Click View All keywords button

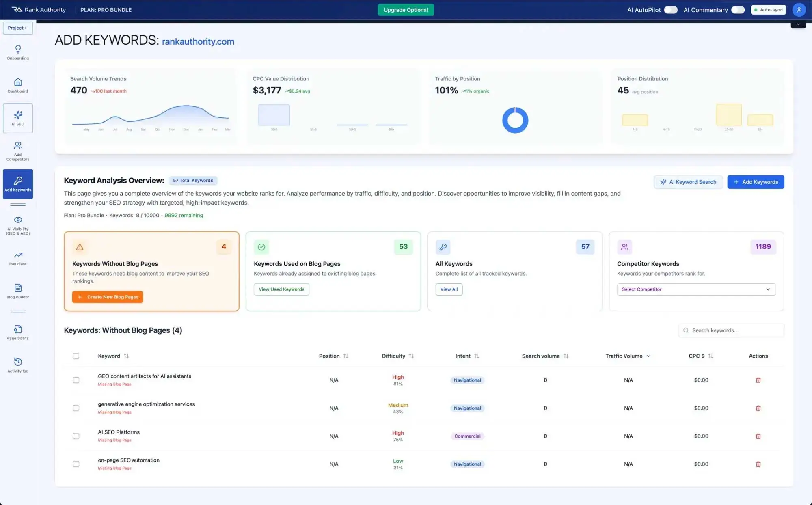click(x=449, y=289)
